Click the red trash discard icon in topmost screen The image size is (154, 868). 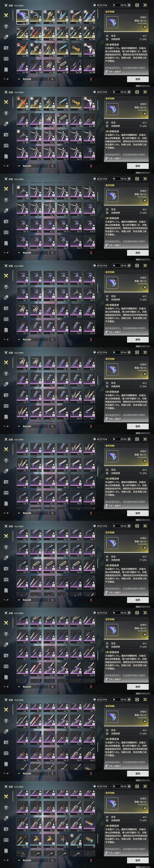[x=91, y=79]
